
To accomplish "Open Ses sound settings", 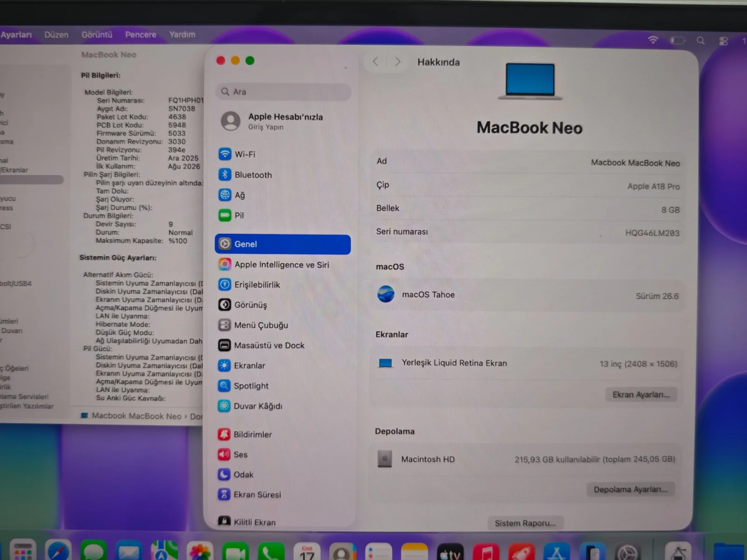I will (x=283, y=455).
